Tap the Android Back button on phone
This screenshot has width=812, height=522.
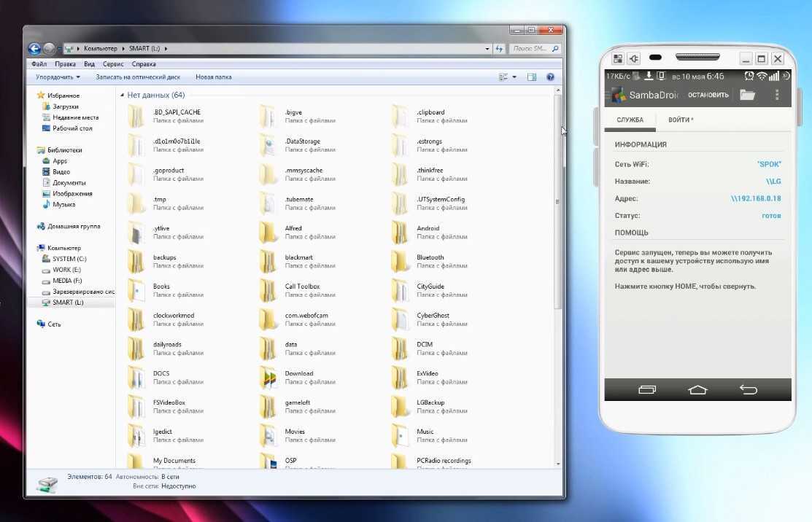coord(749,389)
